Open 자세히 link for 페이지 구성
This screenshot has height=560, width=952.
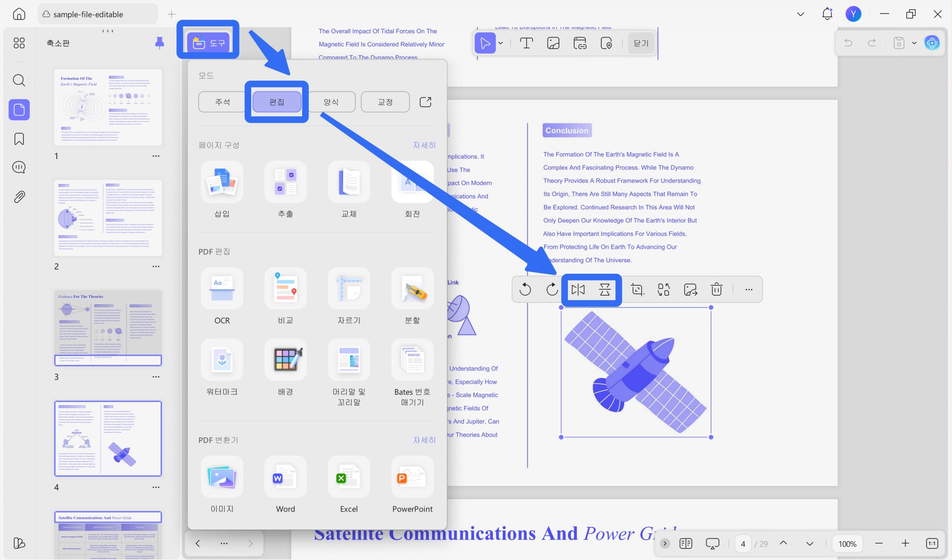tap(424, 145)
